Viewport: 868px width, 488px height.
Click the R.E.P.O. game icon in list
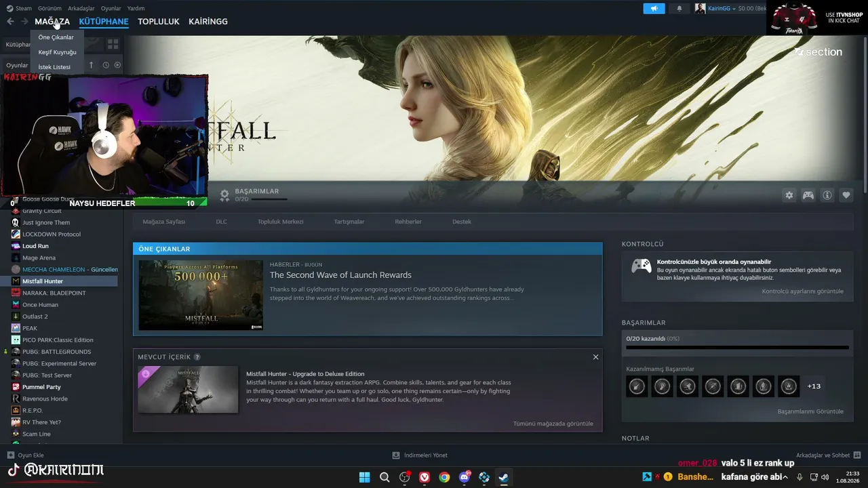16,410
